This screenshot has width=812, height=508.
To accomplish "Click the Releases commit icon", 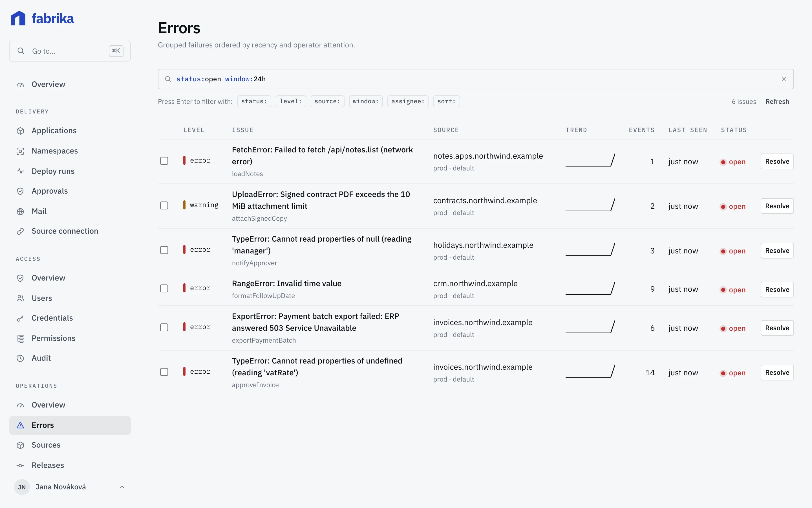I will tap(21, 465).
